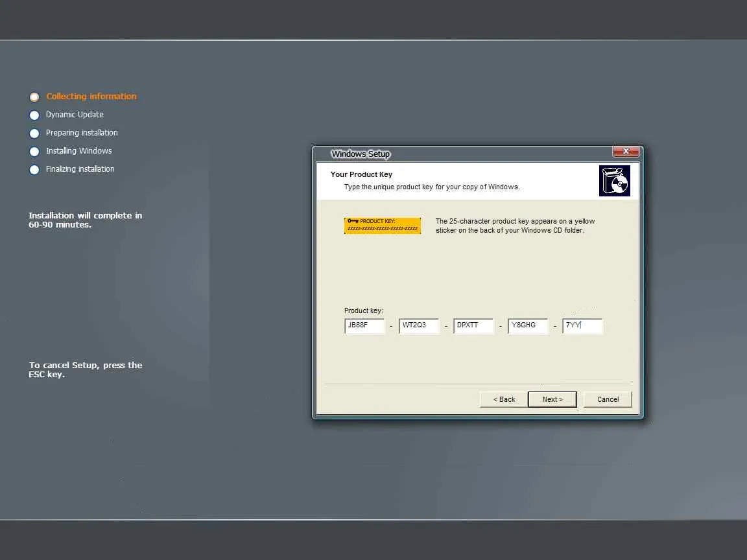
Task: Select the second product key field WT2Q3
Action: click(419, 326)
